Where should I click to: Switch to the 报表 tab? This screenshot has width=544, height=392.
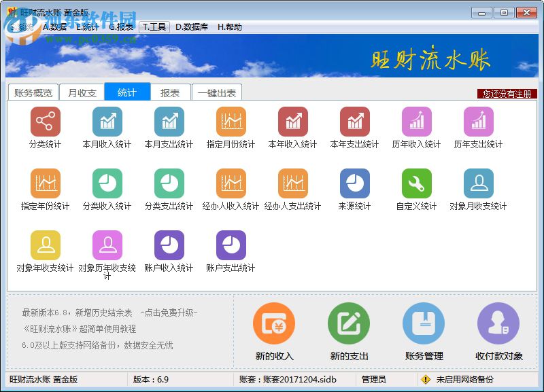[x=170, y=92]
